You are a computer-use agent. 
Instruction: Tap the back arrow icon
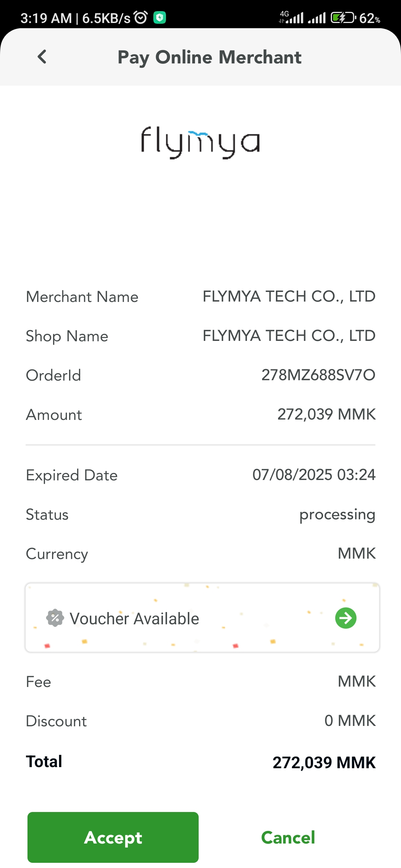click(x=42, y=57)
